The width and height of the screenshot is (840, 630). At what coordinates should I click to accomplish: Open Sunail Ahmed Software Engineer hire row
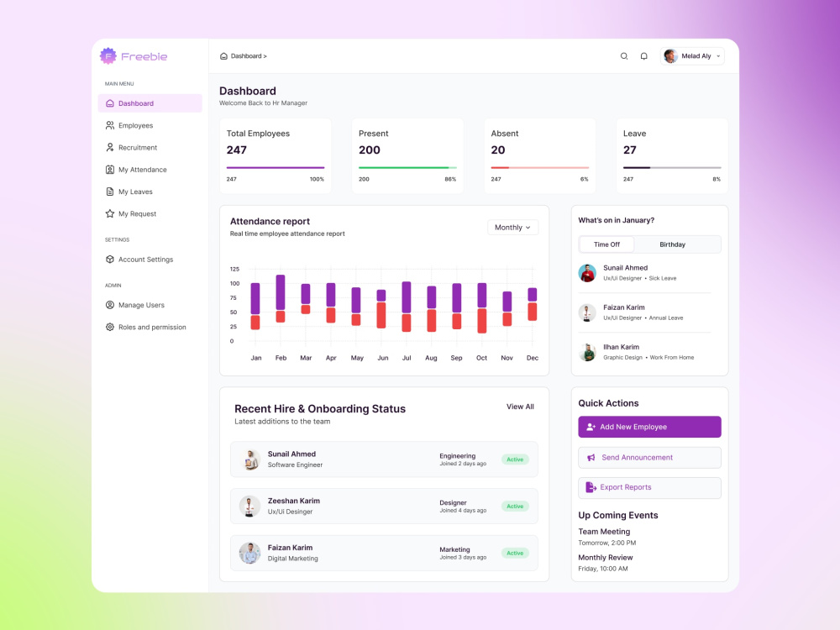384,459
